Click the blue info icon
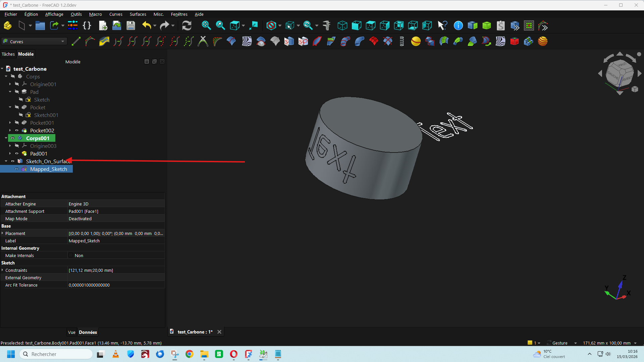 point(458,26)
